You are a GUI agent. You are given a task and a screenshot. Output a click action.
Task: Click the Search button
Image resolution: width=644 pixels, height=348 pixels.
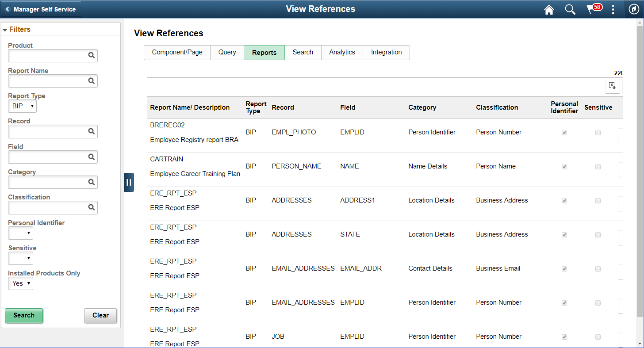pyautogui.click(x=24, y=315)
